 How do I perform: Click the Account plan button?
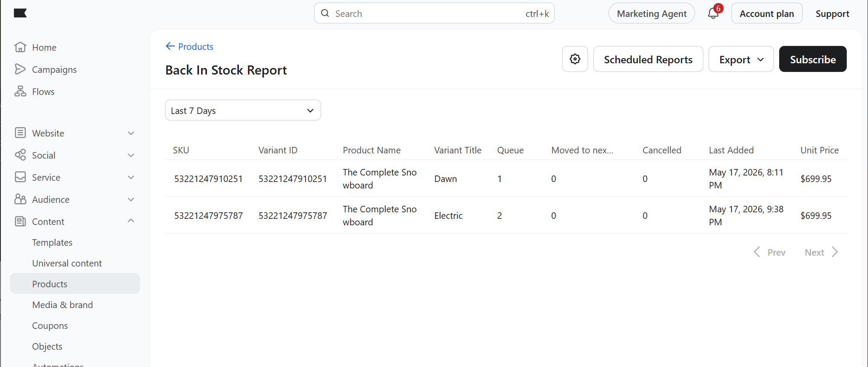(767, 13)
